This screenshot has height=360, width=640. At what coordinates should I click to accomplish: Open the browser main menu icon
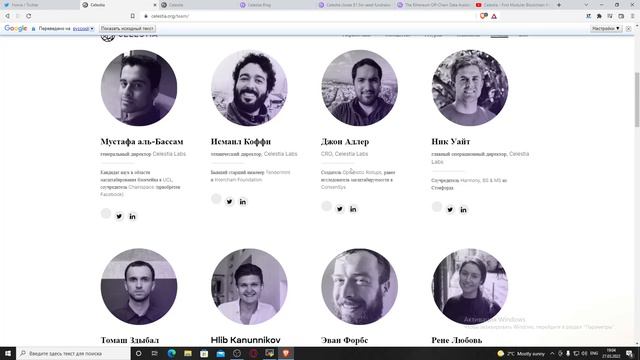[632, 16]
